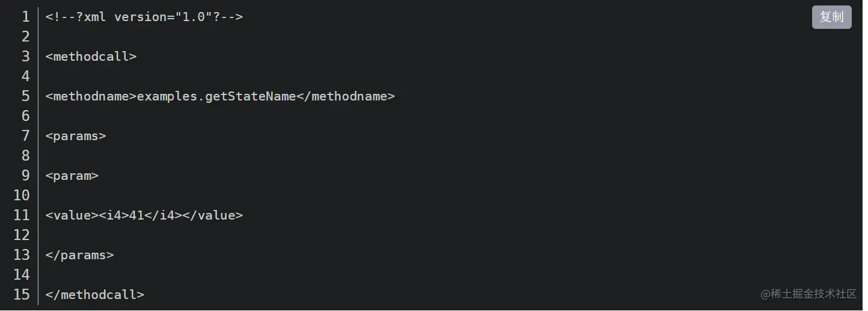This screenshot has height=311, width=868.
Task: Click the 复制 copy button
Action: coord(831,17)
